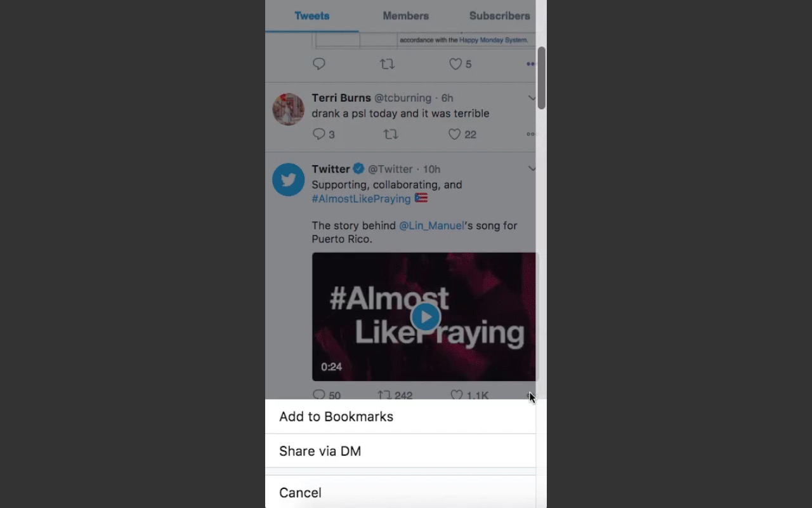Expand the chevron menu on Twitter's tweet
The height and width of the screenshot is (508, 812).
532,169
